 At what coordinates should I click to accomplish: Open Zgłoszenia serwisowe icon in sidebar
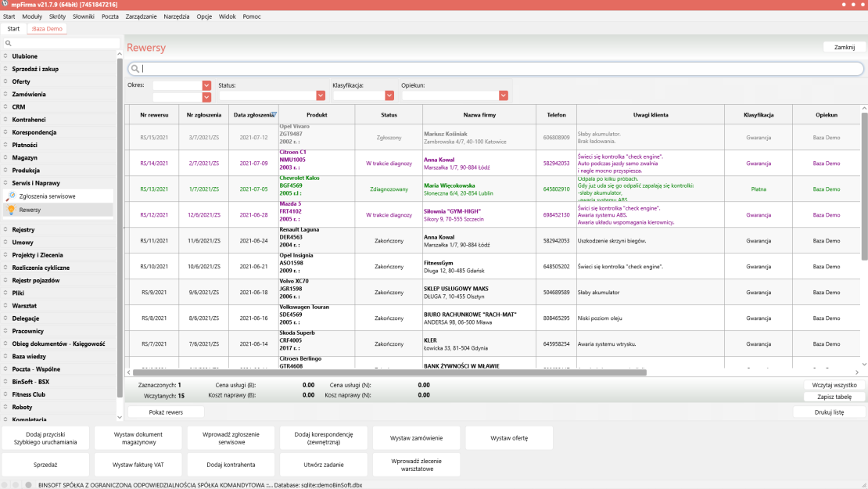(11, 196)
